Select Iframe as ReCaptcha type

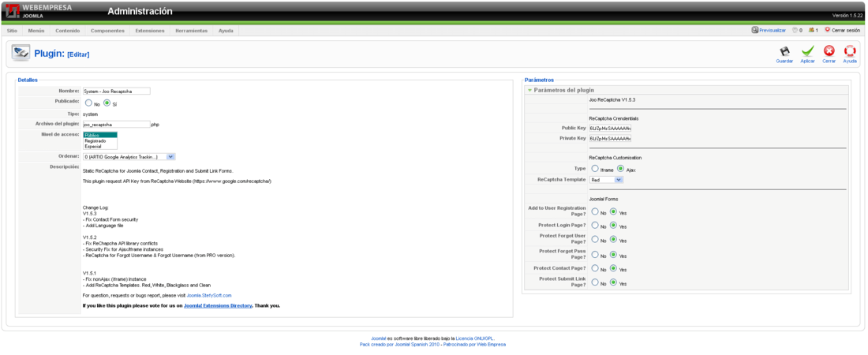click(x=594, y=168)
